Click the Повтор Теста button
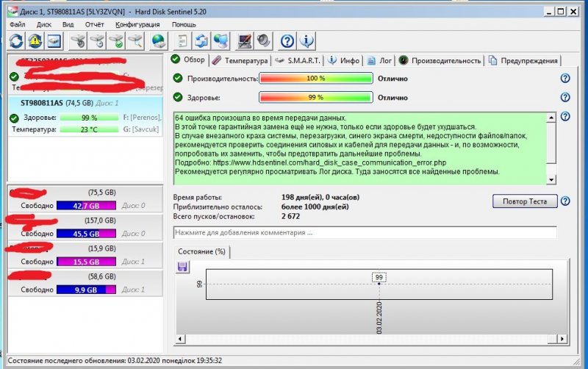588x369 pixels. 525,201
